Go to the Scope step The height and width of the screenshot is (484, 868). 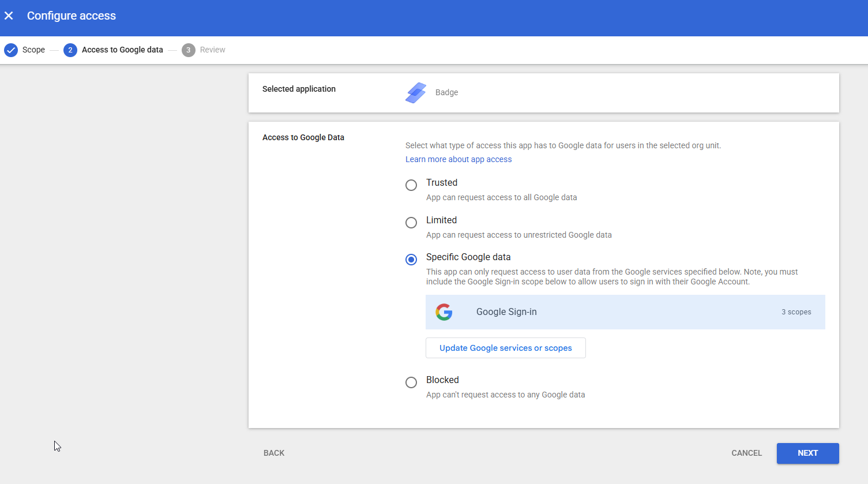point(33,50)
